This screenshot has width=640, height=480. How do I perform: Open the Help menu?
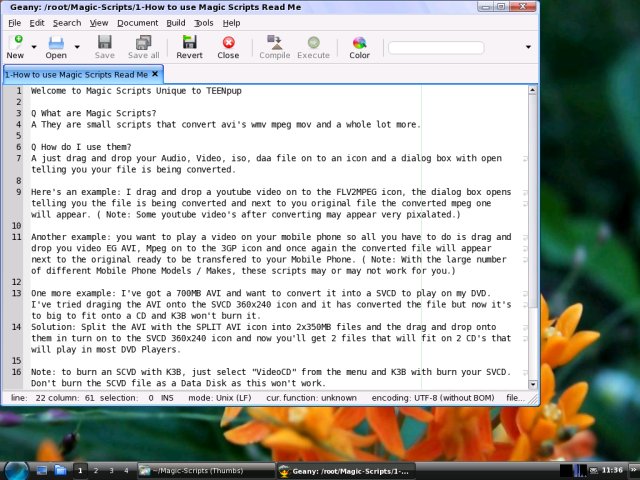(231, 23)
